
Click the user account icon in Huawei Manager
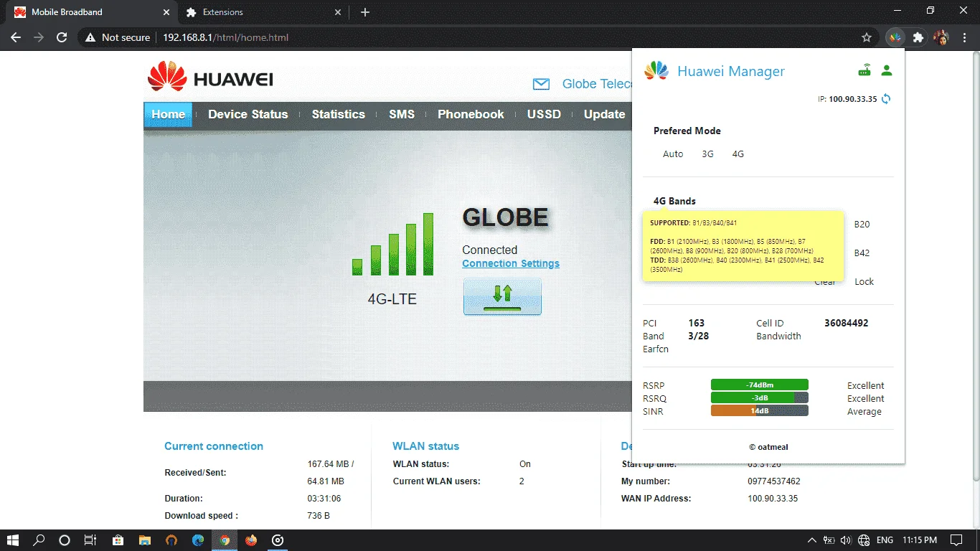click(x=887, y=70)
